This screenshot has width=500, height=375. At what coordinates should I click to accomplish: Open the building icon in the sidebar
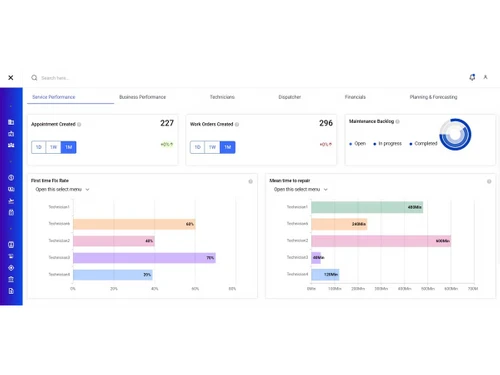pos(11,122)
